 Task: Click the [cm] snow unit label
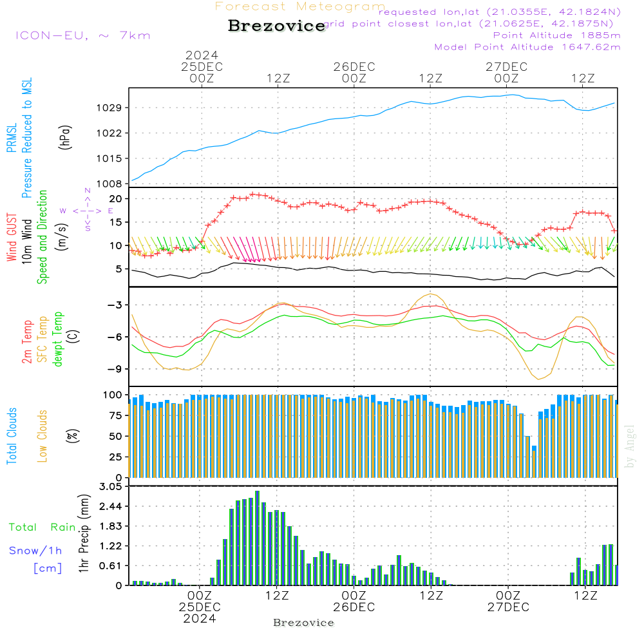[48, 569]
